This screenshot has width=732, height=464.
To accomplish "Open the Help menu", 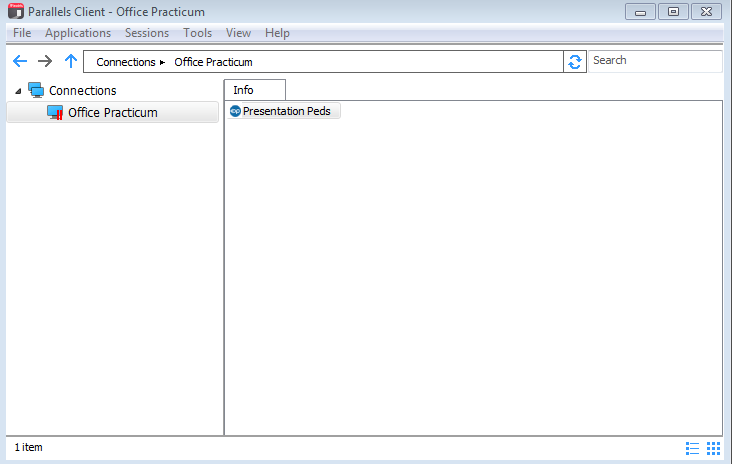I will [x=277, y=33].
